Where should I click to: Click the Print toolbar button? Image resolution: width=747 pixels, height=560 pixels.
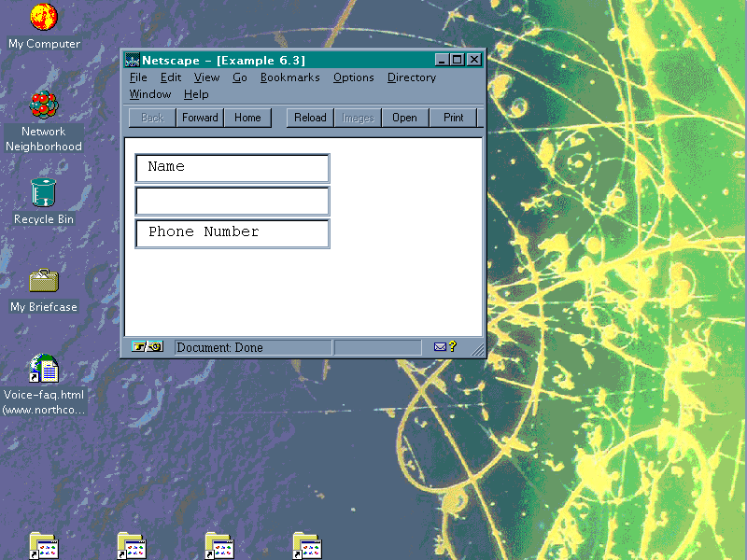click(454, 118)
